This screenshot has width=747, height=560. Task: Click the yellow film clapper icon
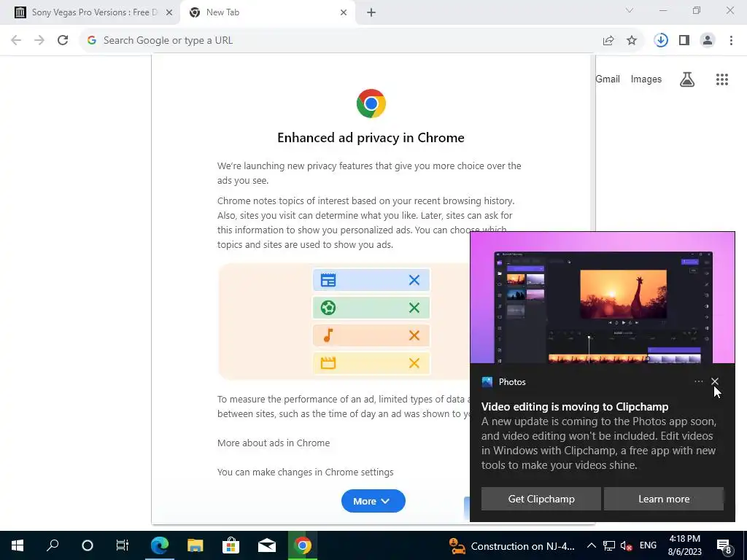pos(328,363)
